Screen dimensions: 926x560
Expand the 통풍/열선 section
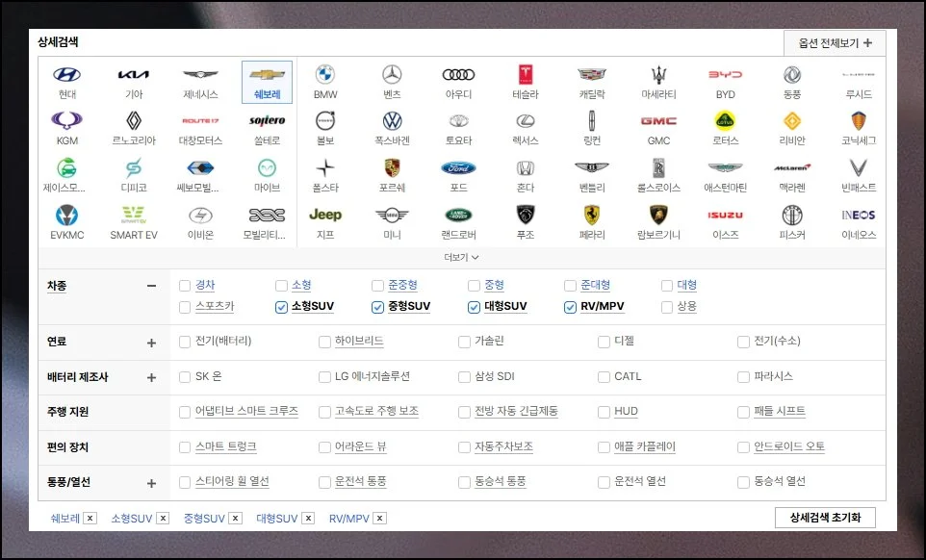pyautogui.click(x=151, y=483)
